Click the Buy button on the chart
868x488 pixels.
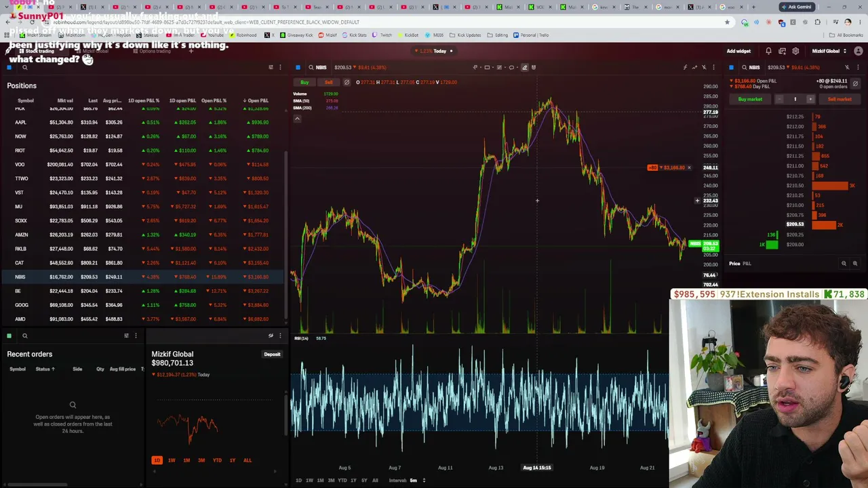pos(304,82)
